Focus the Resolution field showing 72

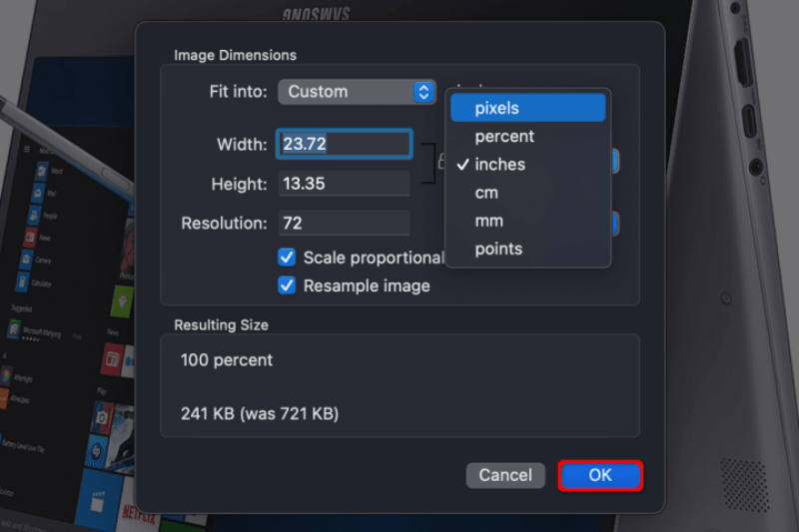(343, 224)
